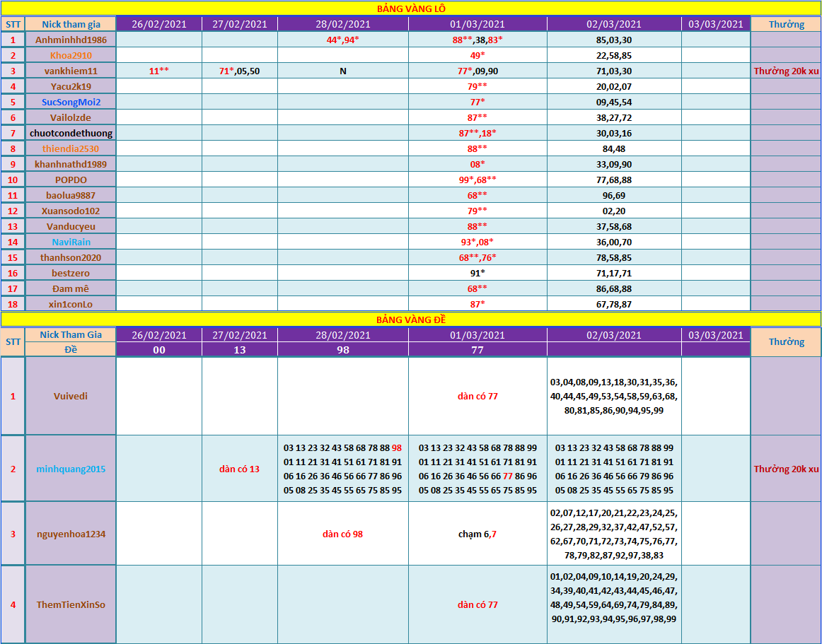Screen dimensions: 822x644
Task: Click the "BẢNG VÀNG ĐỀ" title bar
Action: coord(410,320)
